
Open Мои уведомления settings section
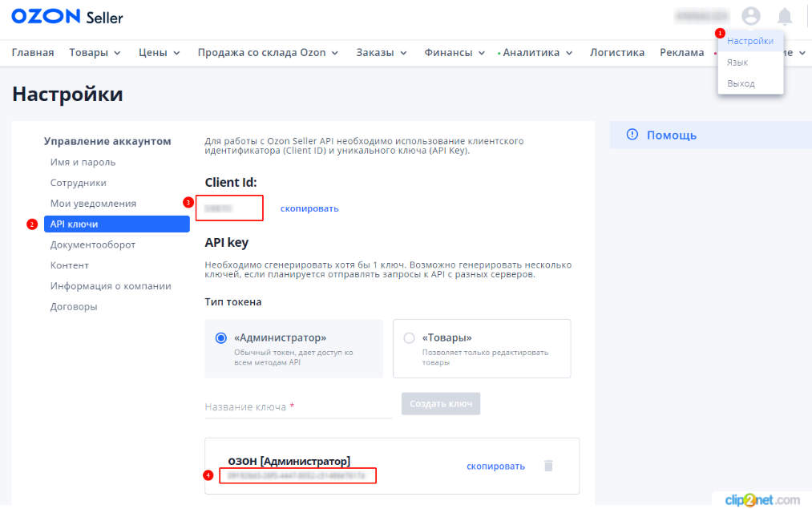tap(93, 204)
